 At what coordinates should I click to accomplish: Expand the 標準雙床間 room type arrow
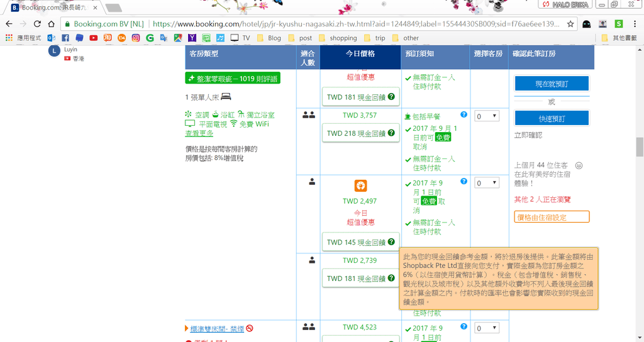pyautogui.click(x=187, y=328)
